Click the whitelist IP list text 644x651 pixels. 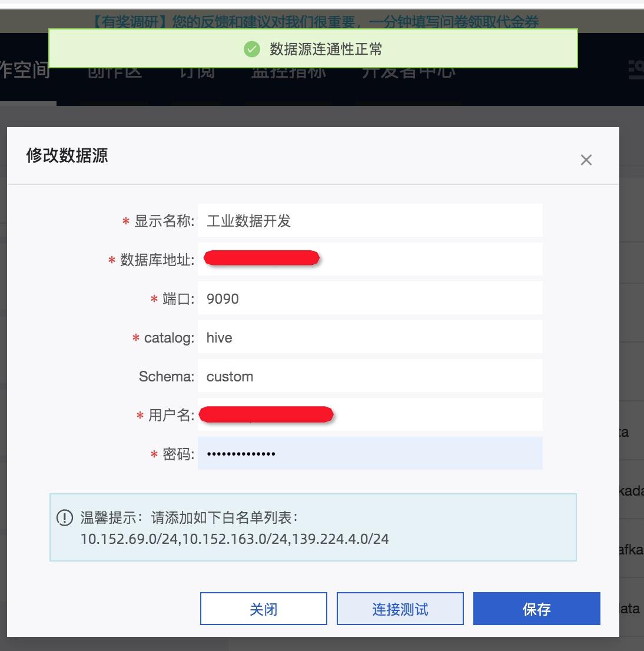click(235, 539)
